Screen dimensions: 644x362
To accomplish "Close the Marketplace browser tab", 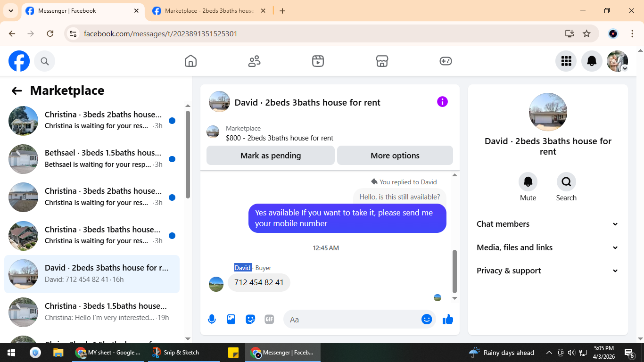I will point(263,11).
